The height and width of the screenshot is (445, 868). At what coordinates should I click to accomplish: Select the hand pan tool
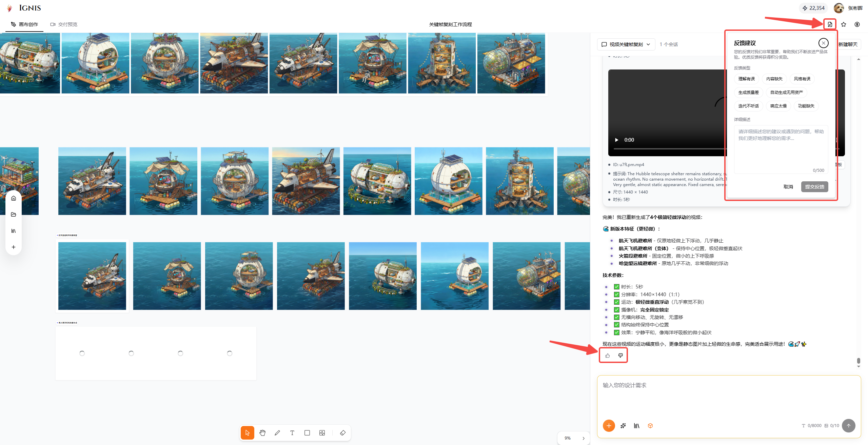coord(262,433)
